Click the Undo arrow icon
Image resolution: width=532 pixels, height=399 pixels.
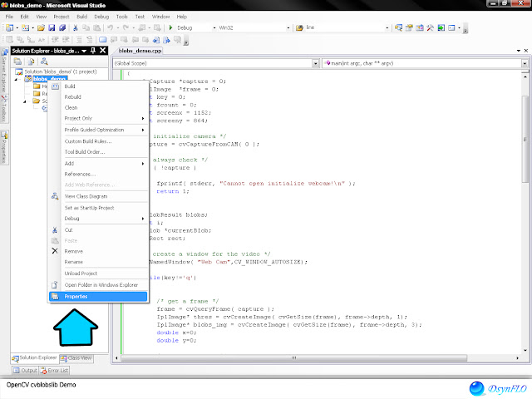(111, 27)
